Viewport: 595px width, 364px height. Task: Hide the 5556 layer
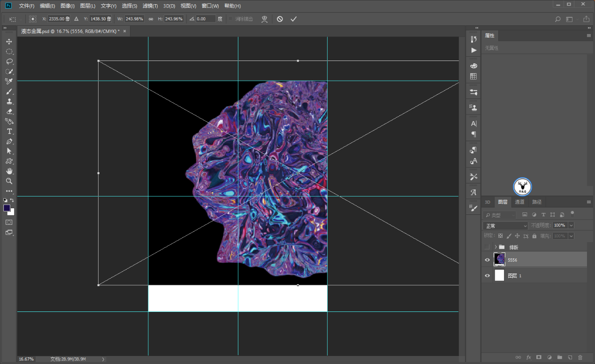click(487, 260)
